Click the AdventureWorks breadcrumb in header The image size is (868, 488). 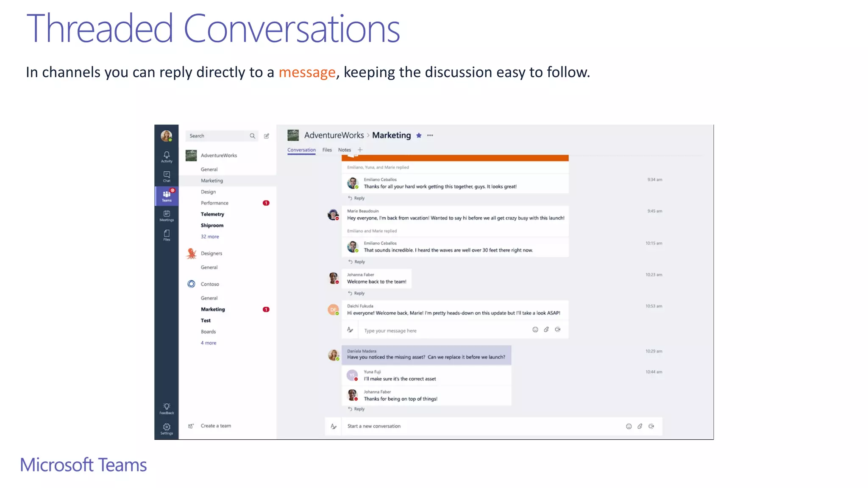(334, 136)
